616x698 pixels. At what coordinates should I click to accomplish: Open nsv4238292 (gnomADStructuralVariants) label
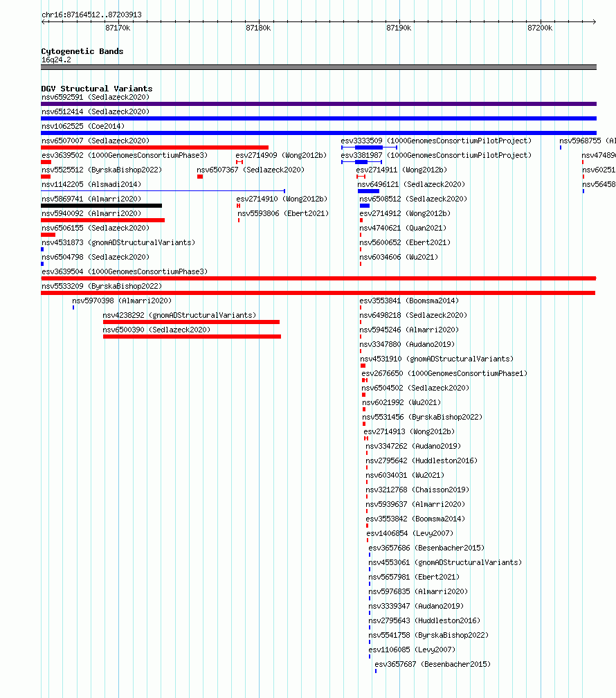(x=179, y=315)
